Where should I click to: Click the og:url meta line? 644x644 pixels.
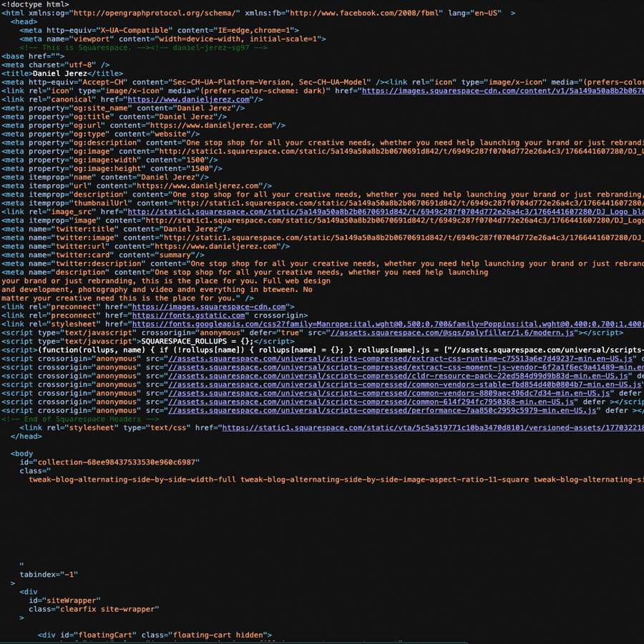pyautogui.click(x=143, y=125)
